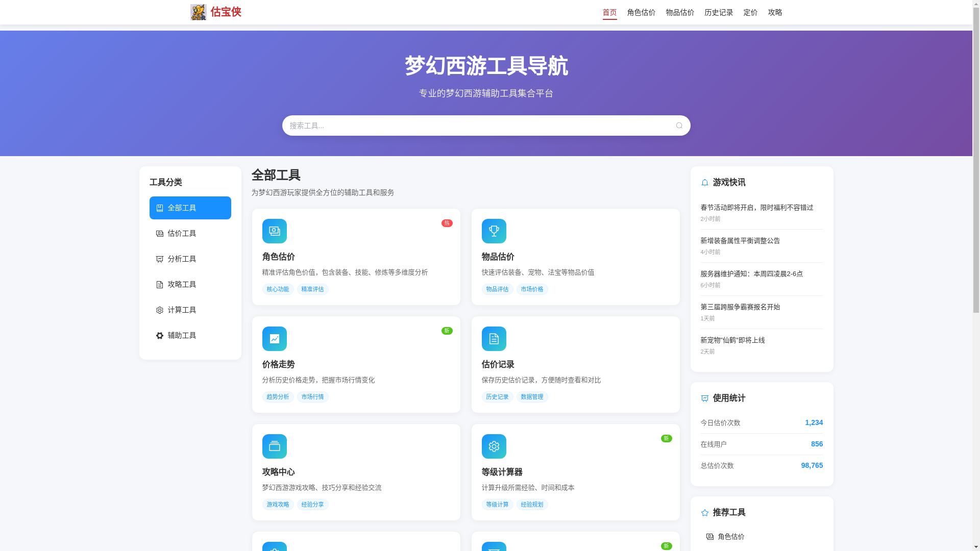
Task: Click the 攻略中心 stack icon
Action: click(275, 446)
